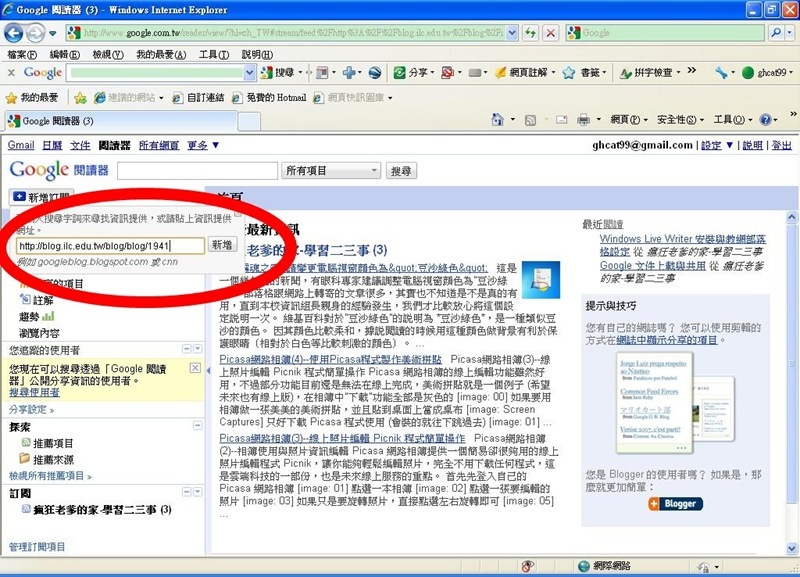Viewport: 800px width, 577px height.
Task: Click the Reader 搜尋 search button
Action: (x=401, y=171)
